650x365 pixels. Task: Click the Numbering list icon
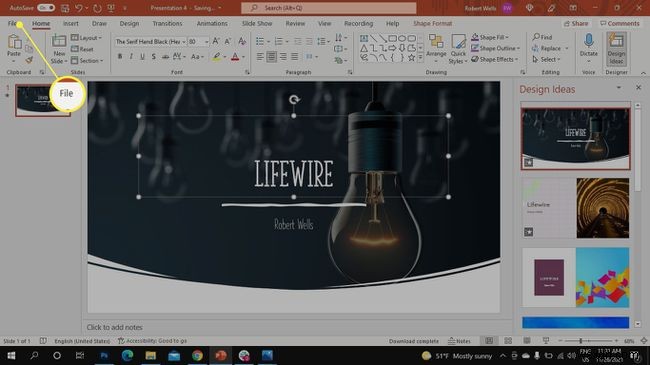(x=279, y=41)
